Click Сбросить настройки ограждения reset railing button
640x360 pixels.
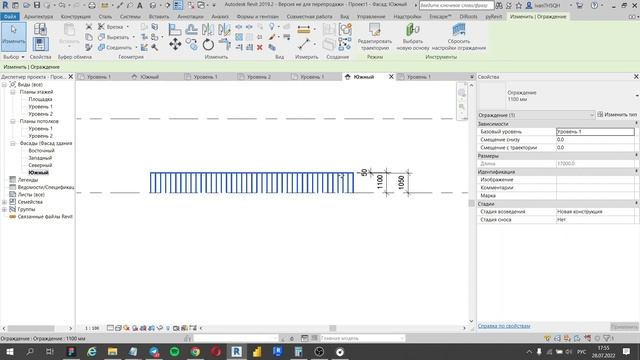coord(459,37)
